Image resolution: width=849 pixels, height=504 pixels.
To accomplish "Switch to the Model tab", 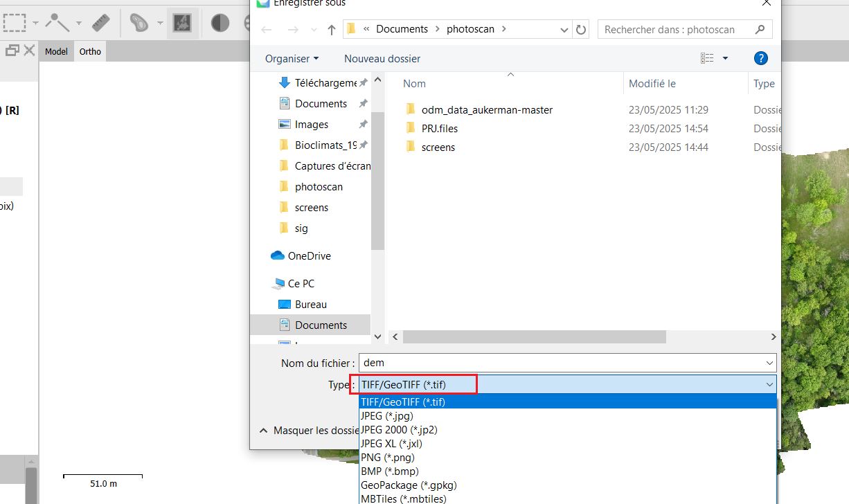I will (56, 51).
